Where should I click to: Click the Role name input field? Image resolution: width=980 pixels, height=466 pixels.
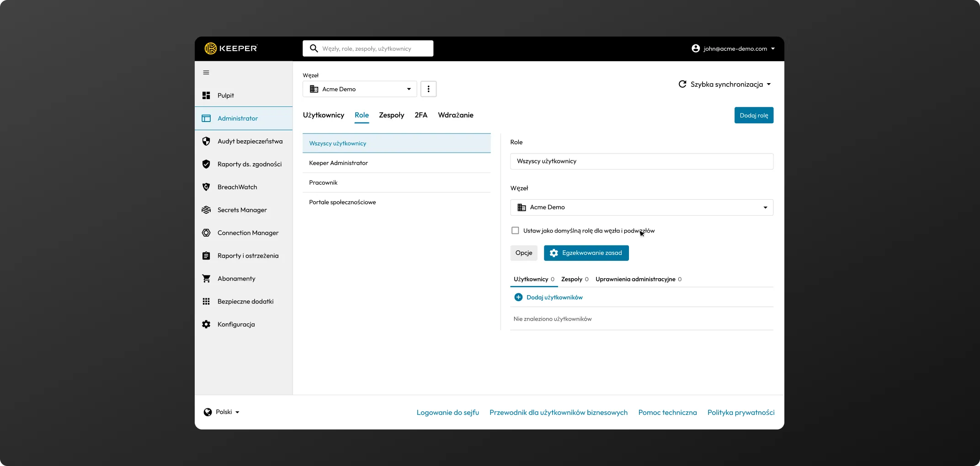click(642, 161)
